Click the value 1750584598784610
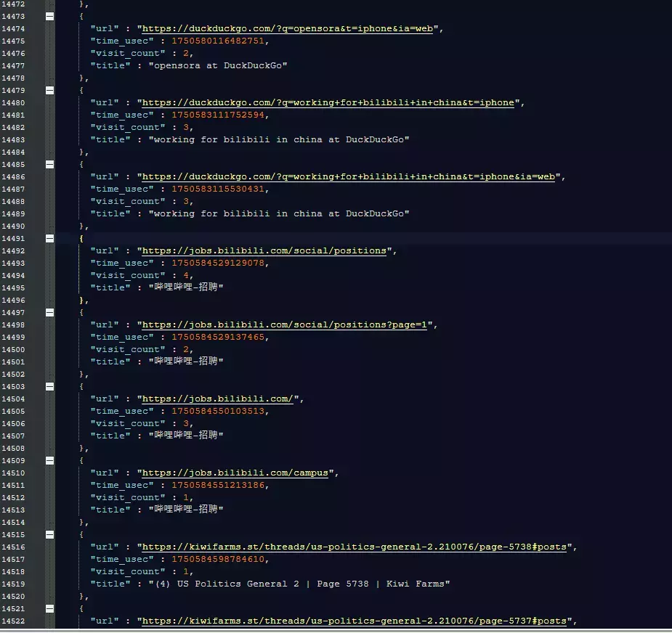The height and width of the screenshot is (633, 672). click(x=218, y=560)
